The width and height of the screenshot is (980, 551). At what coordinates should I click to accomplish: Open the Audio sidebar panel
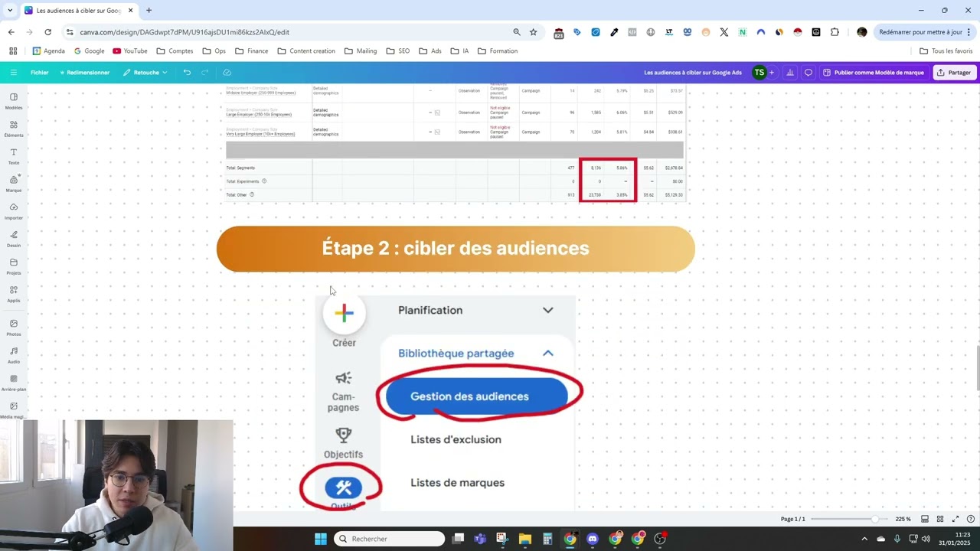(14, 355)
